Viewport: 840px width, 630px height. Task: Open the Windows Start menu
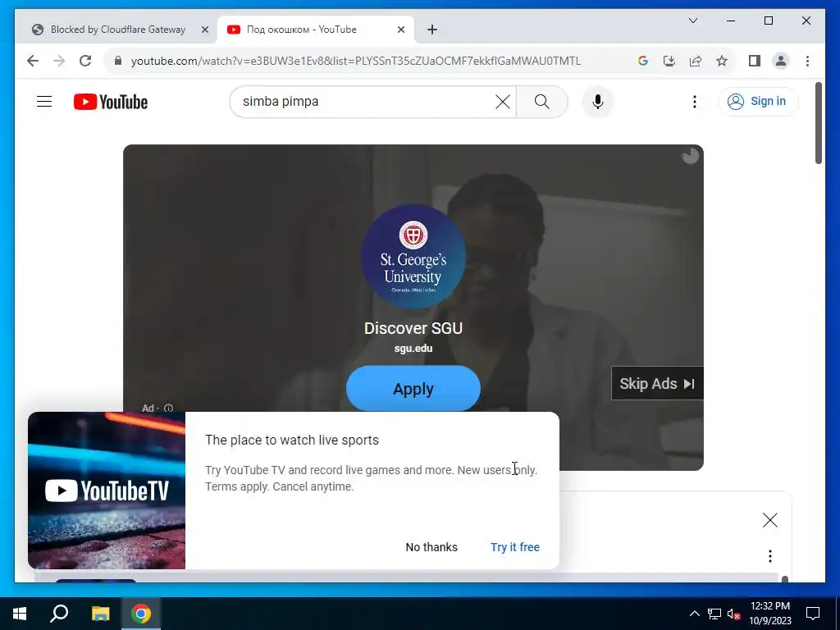[20, 614]
